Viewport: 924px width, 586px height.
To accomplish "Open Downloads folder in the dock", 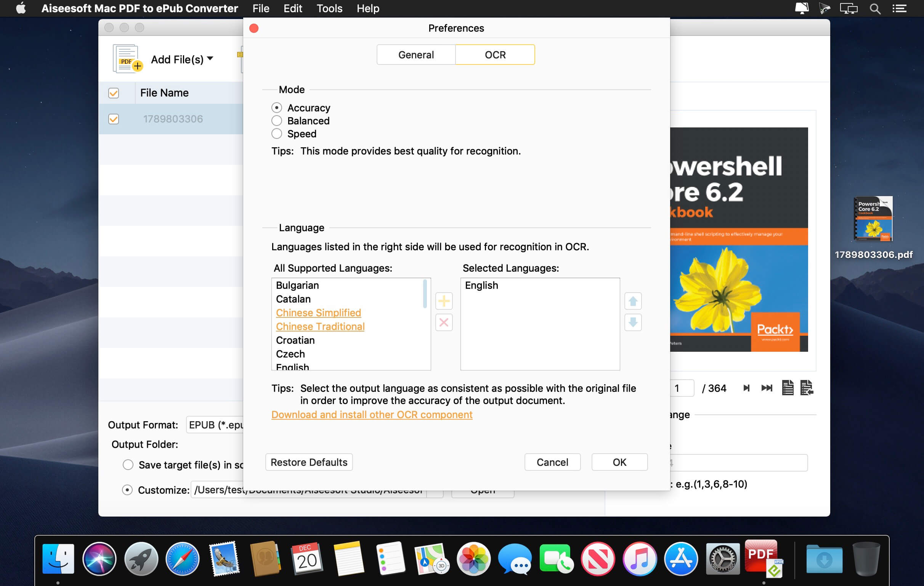I will (x=824, y=559).
